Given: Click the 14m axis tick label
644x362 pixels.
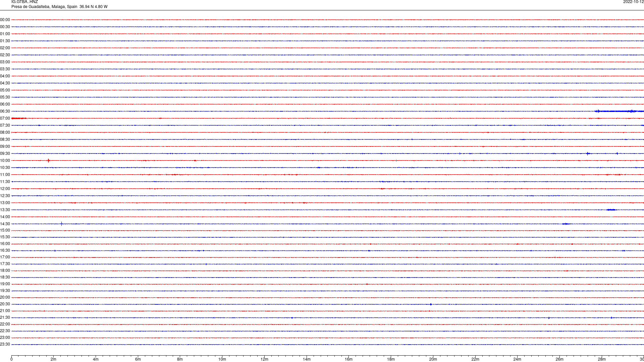Looking at the screenshot, I should coord(307,359).
